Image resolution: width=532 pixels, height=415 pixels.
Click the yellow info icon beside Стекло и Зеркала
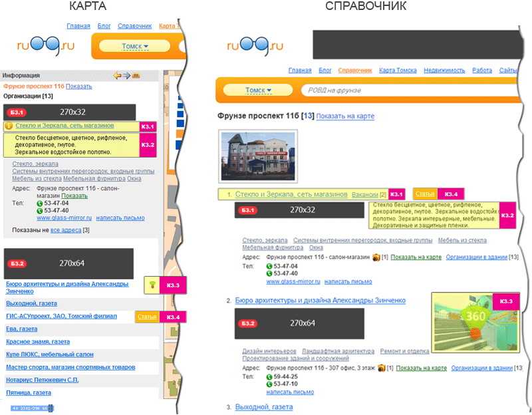[9, 126]
